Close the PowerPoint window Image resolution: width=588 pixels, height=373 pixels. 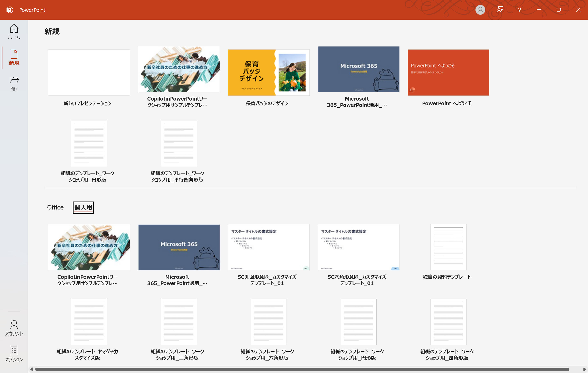(578, 10)
